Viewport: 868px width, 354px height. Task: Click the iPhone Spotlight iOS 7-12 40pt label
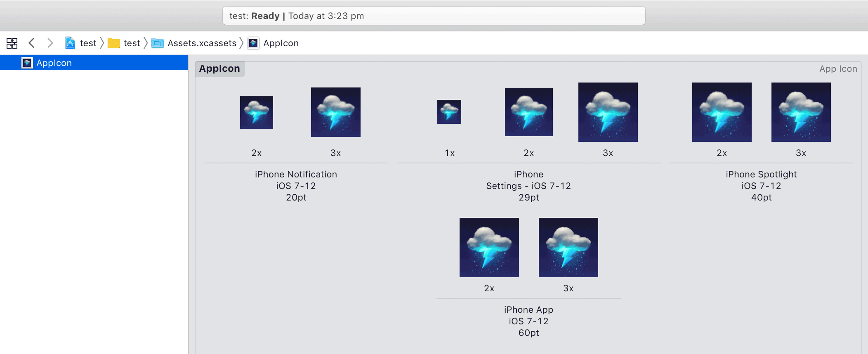tap(762, 186)
